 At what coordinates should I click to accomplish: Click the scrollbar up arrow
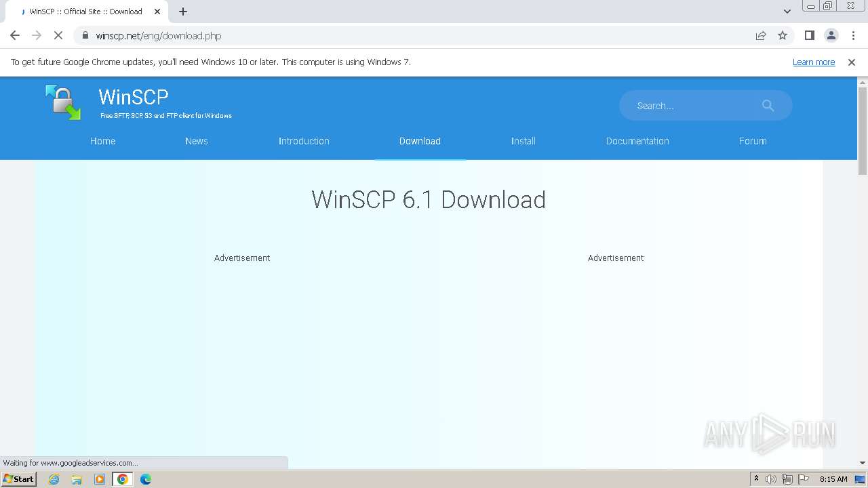click(x=863, y=82)
